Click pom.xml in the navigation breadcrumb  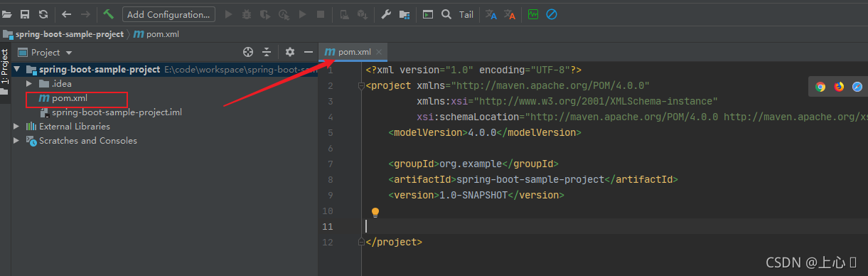[157, 34]
